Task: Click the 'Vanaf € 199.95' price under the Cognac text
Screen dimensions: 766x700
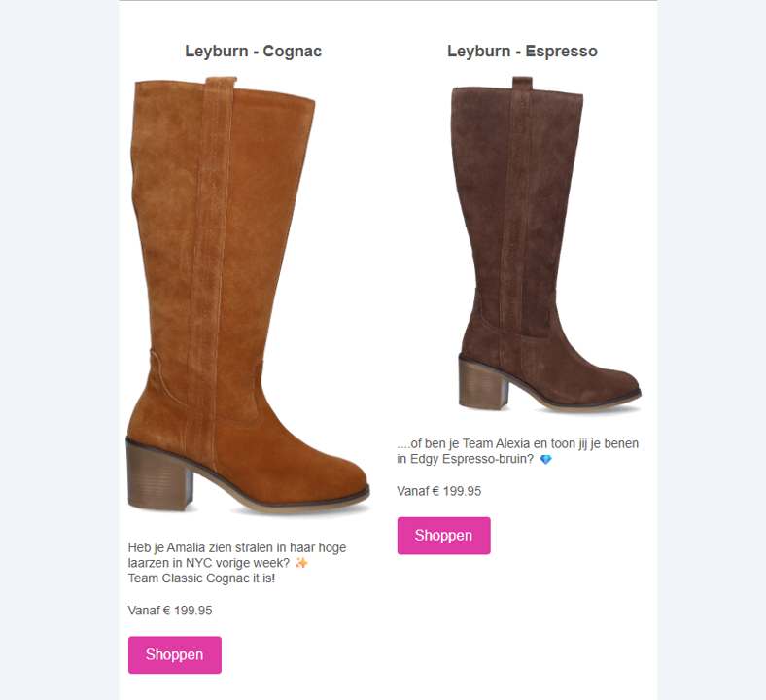Action: [x=170, y=611]
